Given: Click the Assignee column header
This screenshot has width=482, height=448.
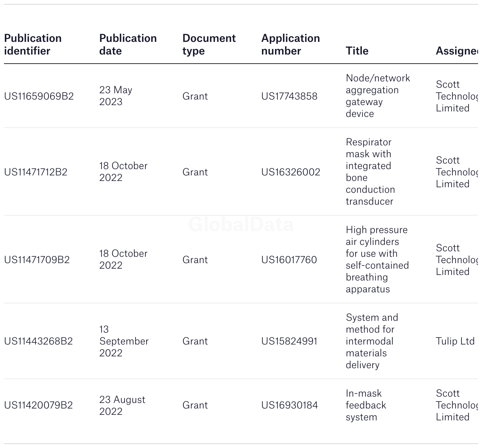Looking at the screenshot, I should coord(456,51).
